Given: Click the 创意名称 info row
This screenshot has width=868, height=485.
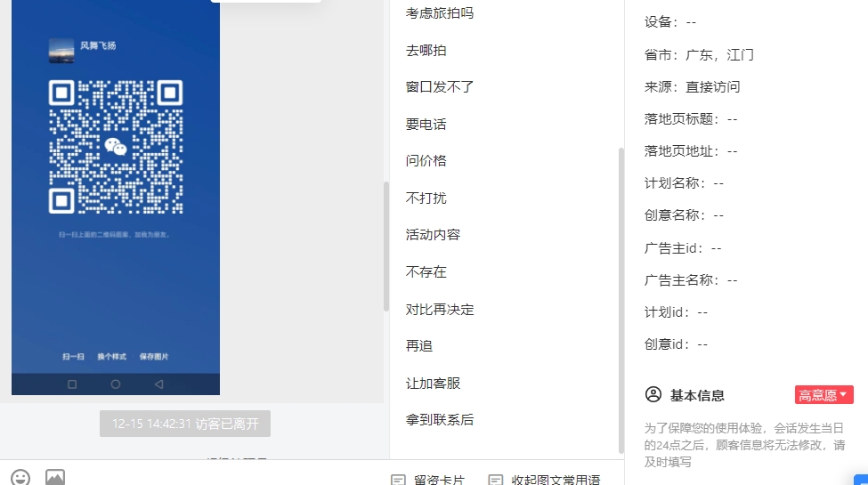Looking at the screenshot, I should (684, 215).
